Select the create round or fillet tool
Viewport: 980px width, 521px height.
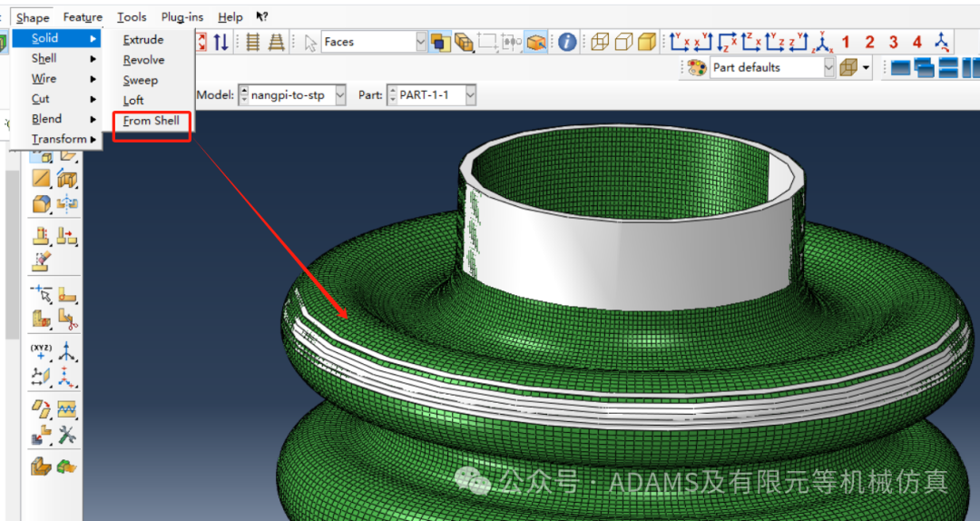(41, 204)
